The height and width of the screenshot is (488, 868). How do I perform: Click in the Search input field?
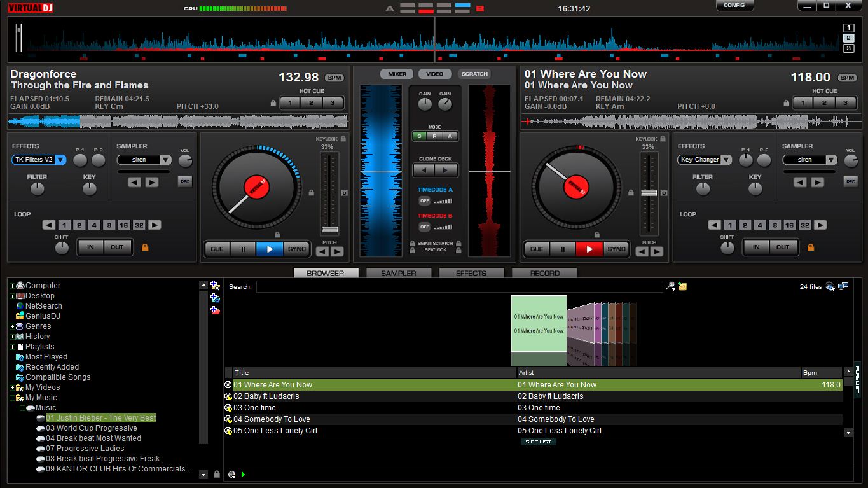(459, 287)
